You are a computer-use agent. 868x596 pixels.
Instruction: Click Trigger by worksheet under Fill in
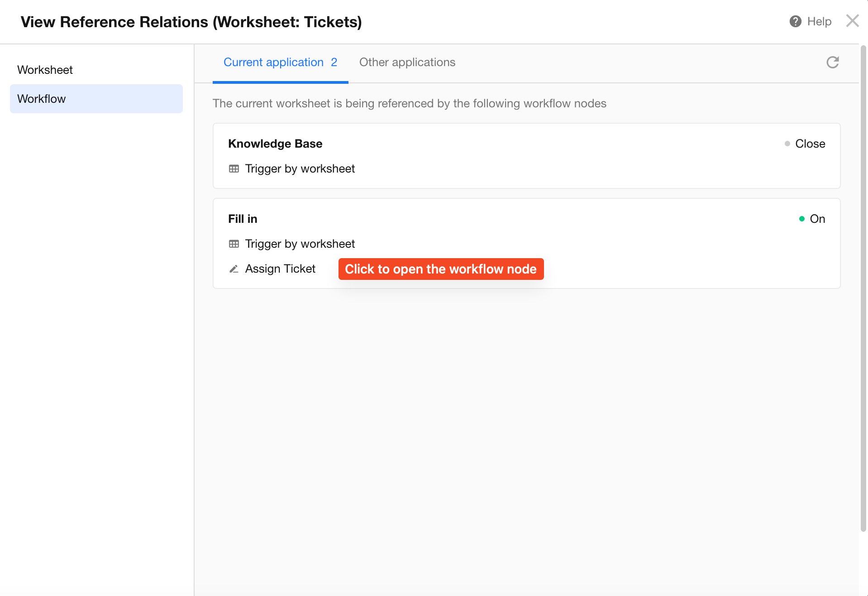(x=300, y=244)
